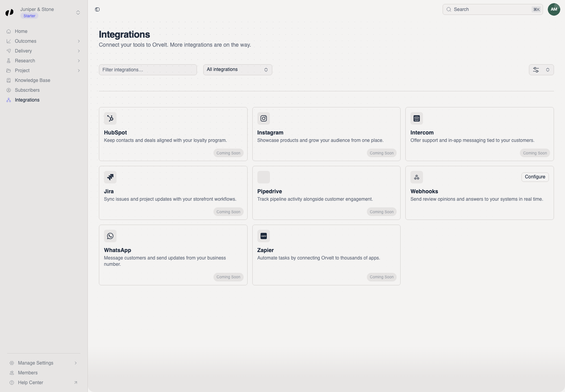Click the Webhooks icon
The height and width of the screenshot is (392, 565).
pos(417,177)
